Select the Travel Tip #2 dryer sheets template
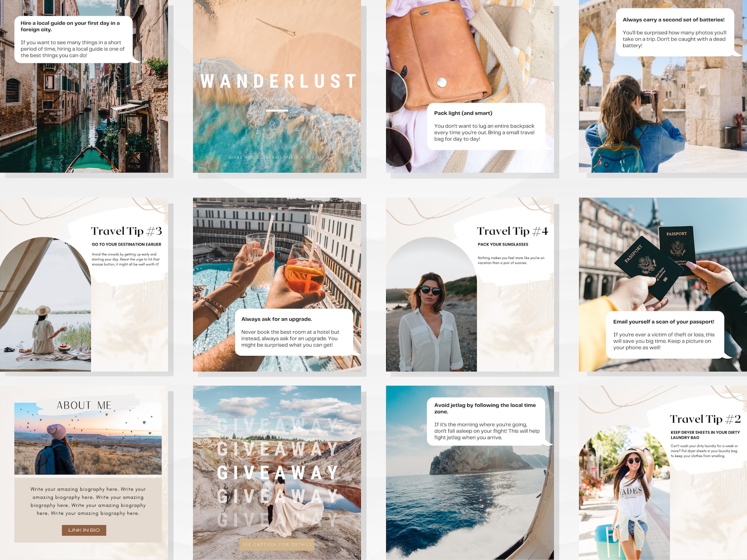Image resolution: width=747 pixels, height=560 pixels. pyautogui.click(x=663, y=473)
